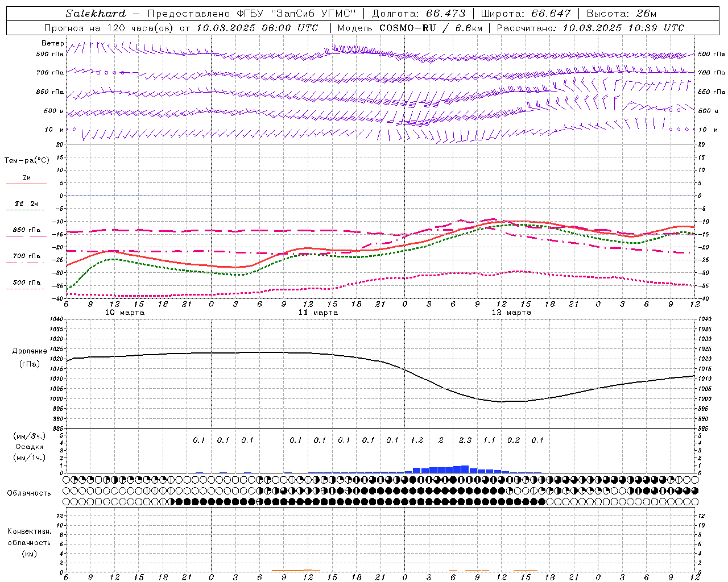Click the precipitation value "1.1"

click(x=489, y=440)
